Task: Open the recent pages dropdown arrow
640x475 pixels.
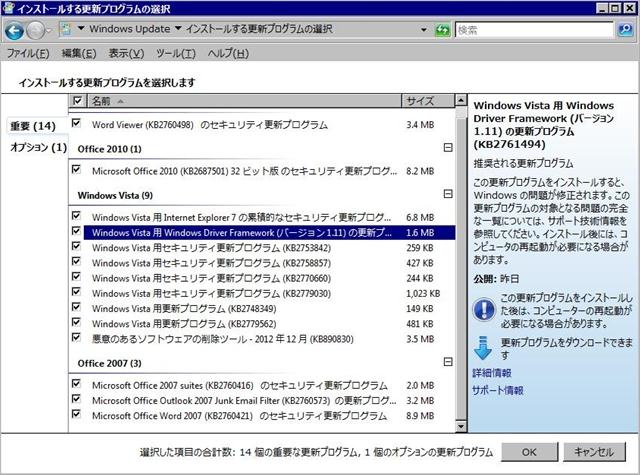Action: [49, 31]
